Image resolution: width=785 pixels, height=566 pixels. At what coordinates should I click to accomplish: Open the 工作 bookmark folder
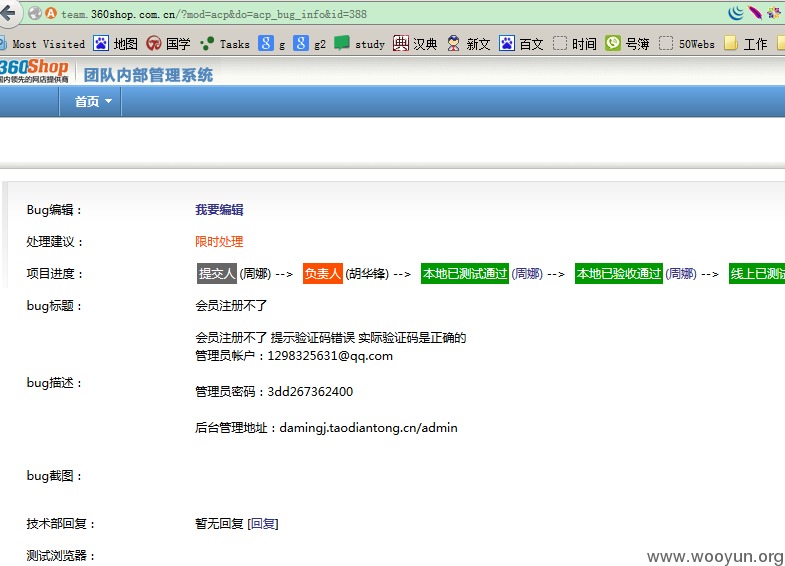click(745, 44)
